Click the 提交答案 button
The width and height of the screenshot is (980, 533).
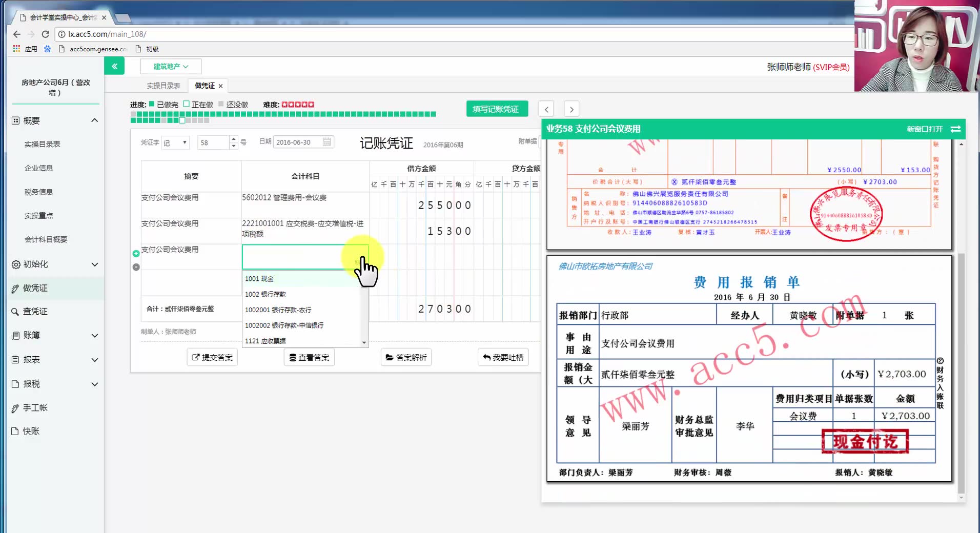[212, 357]
